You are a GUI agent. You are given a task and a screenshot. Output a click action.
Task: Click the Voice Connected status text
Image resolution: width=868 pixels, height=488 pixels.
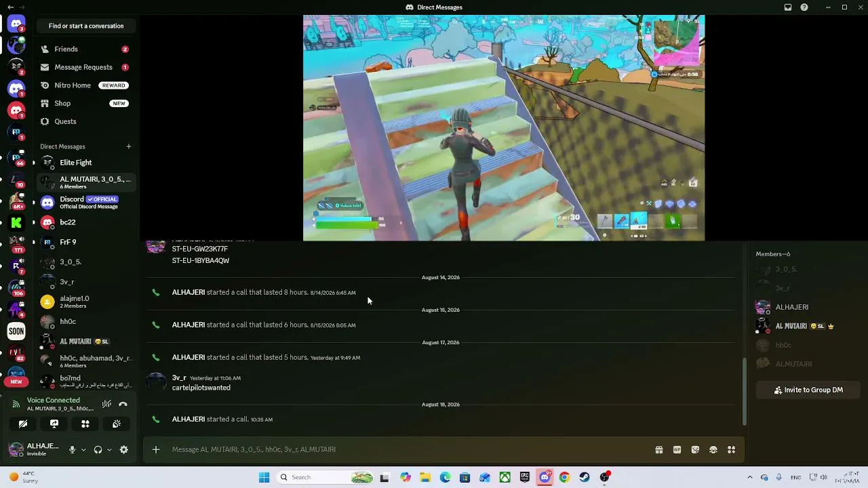tap(54, 401)
